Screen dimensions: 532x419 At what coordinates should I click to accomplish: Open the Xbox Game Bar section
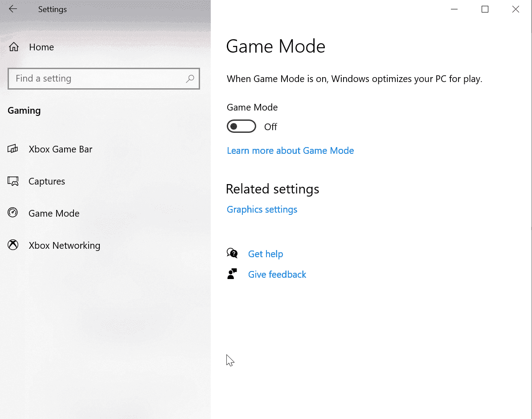click(60, 149)
